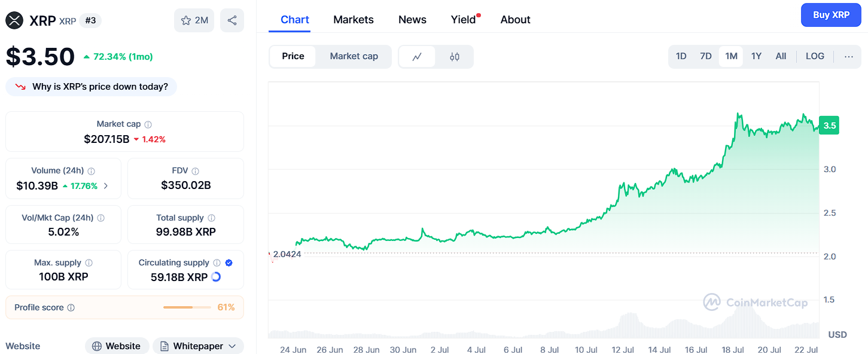This screenshot has height=354, width=868.
Task: Click the share icon button
Action: [x=232, y=20]
